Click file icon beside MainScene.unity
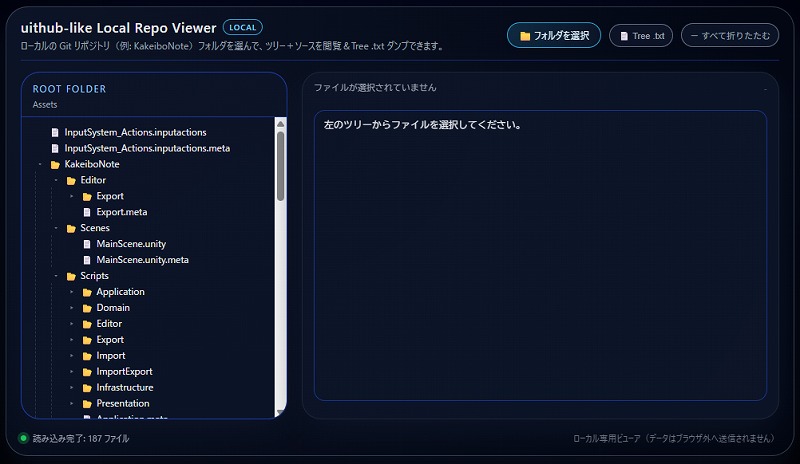The height and width of the screenshot is (464, 800). [x=87, y=244]
